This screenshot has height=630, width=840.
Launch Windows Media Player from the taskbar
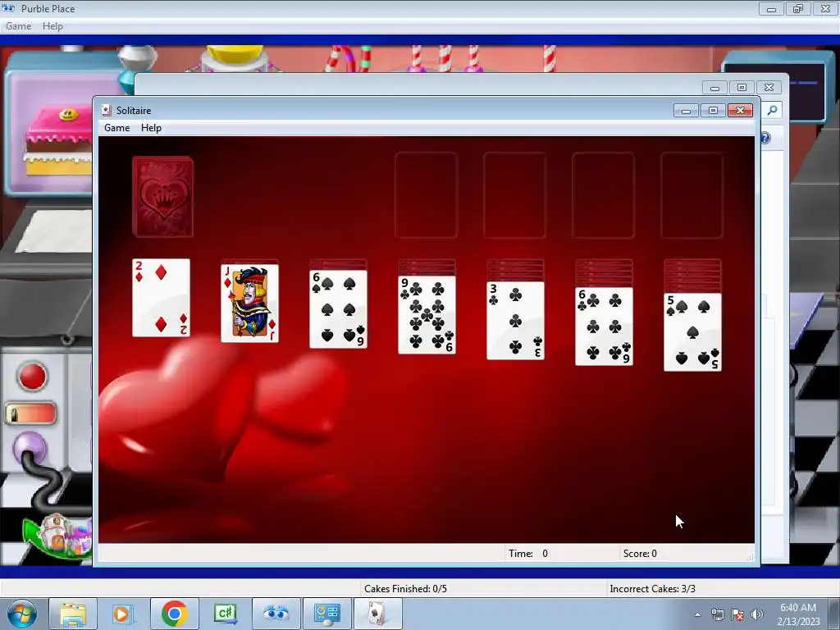123,614
